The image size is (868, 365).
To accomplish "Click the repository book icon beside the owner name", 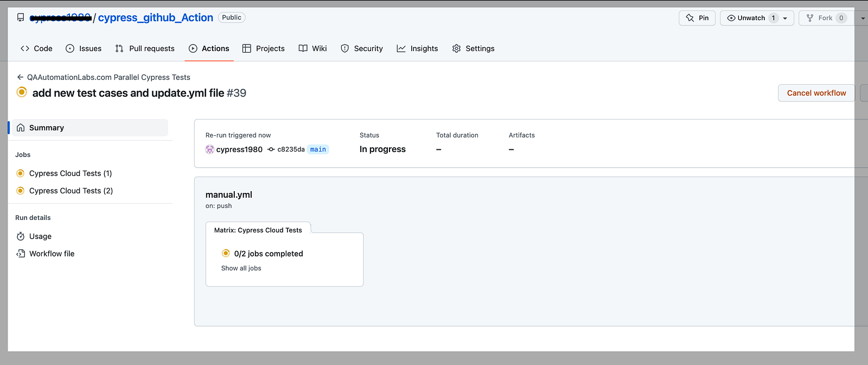I will point(21,17).
